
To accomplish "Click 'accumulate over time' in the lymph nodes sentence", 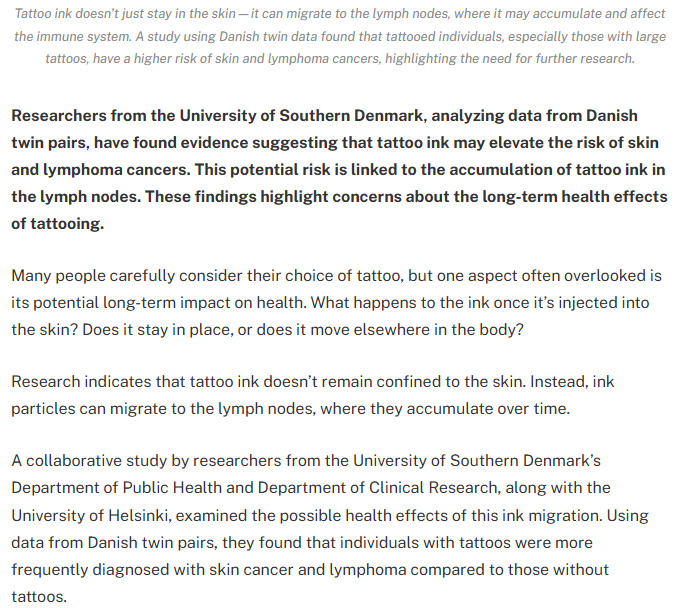I will tap(486, 408).
